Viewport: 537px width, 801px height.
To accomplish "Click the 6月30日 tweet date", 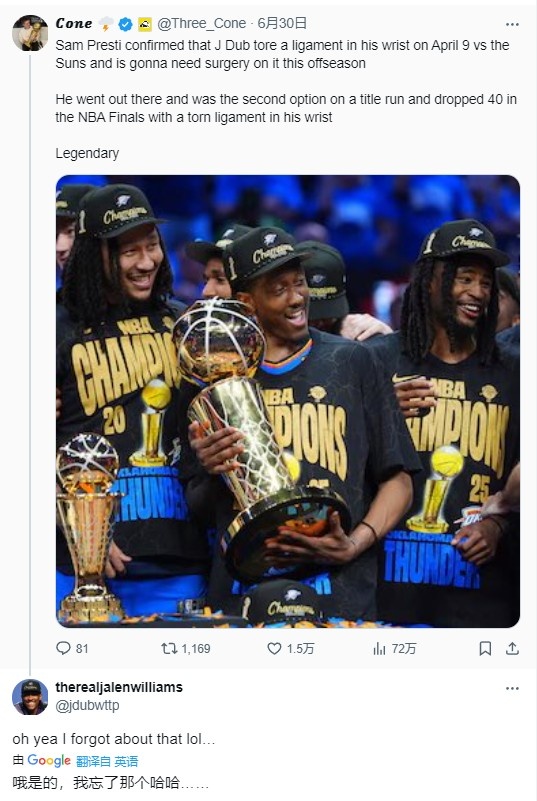I will pyautogui.click(x=282, y=23).
